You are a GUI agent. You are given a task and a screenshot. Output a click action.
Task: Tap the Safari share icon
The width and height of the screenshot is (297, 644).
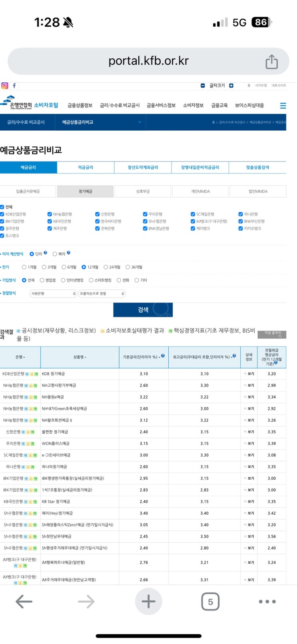[272, 62]
